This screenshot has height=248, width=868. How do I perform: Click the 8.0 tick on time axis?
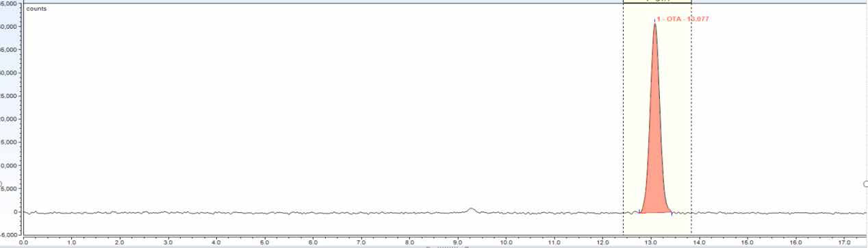pos(409,242)
